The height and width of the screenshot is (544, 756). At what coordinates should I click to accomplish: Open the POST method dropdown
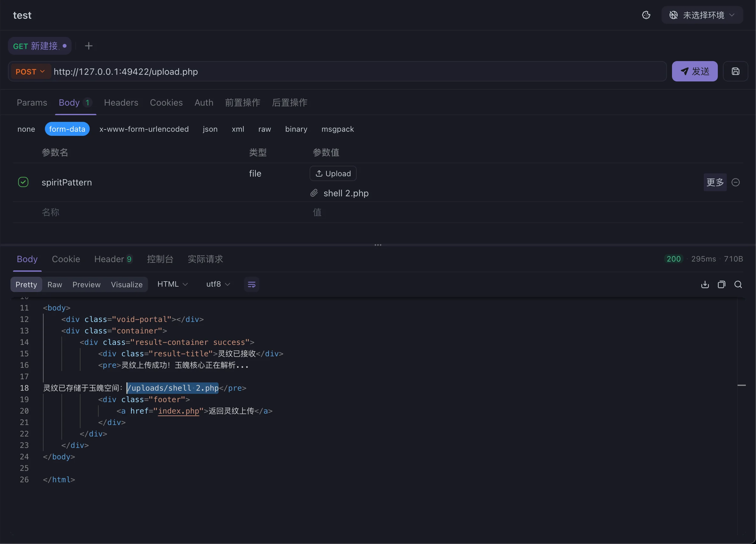(x=30, y=72)
